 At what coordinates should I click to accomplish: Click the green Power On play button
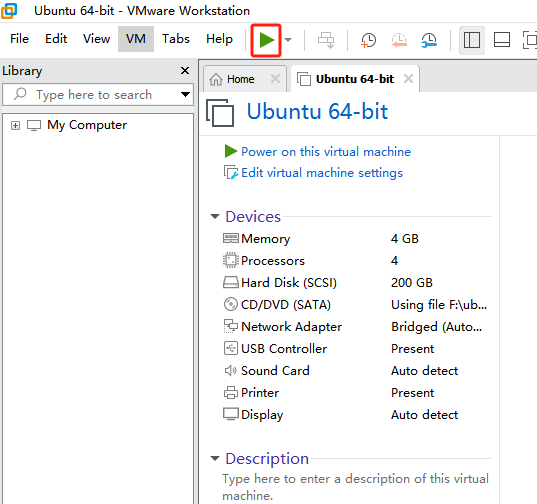click(266, 40)
